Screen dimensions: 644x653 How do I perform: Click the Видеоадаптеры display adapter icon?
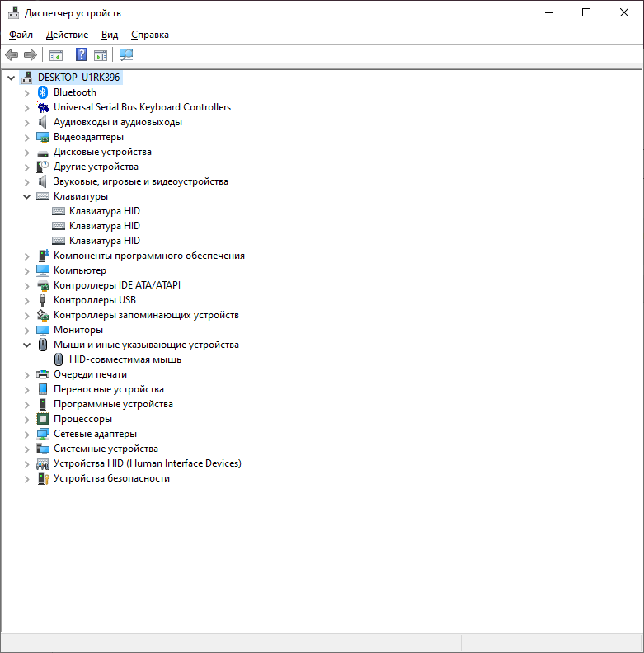[43, 137]
